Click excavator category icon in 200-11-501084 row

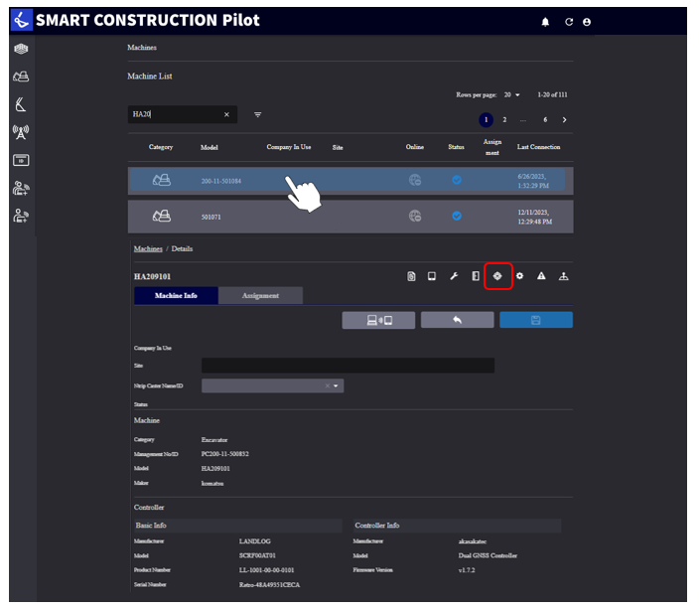162,180
